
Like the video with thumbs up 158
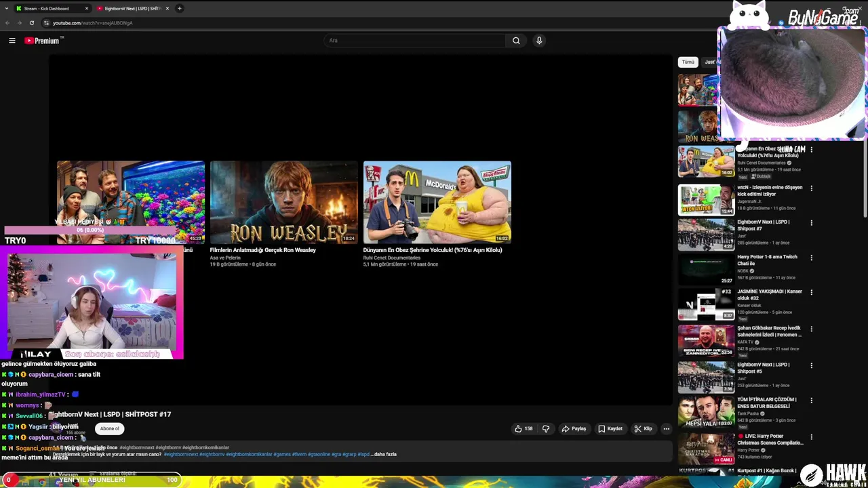524,428
